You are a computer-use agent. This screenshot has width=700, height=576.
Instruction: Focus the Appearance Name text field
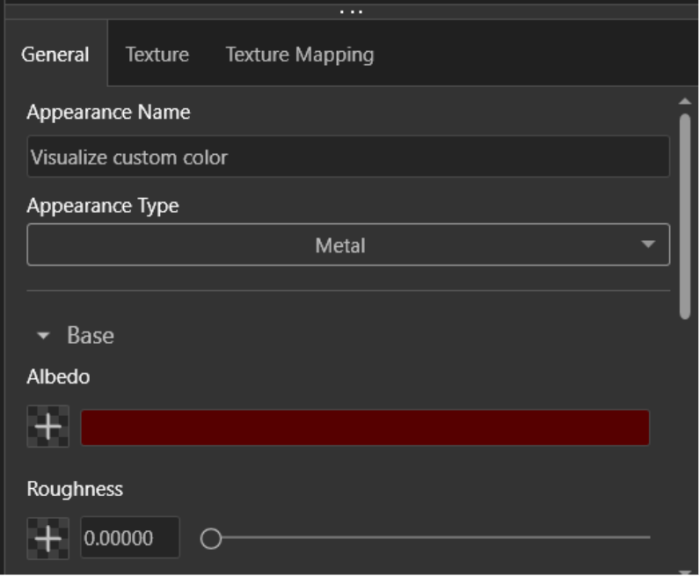(347, 157)
